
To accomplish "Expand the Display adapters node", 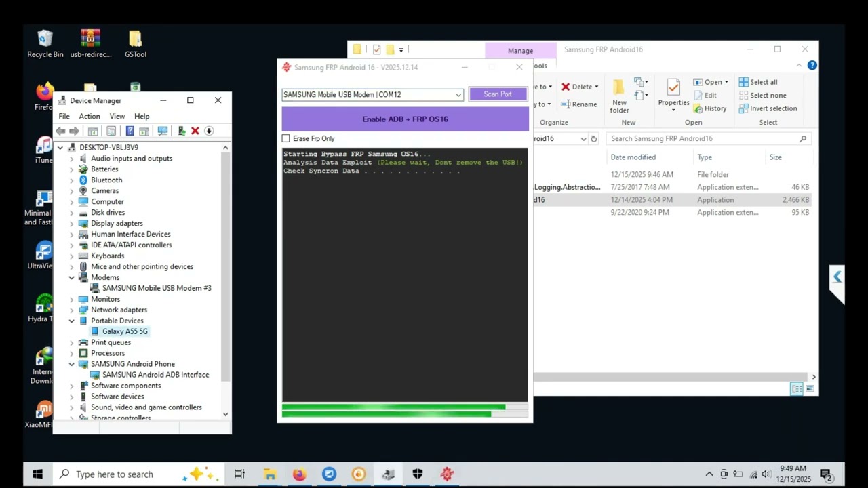I will pyautogui.click(x=71, y=224).
